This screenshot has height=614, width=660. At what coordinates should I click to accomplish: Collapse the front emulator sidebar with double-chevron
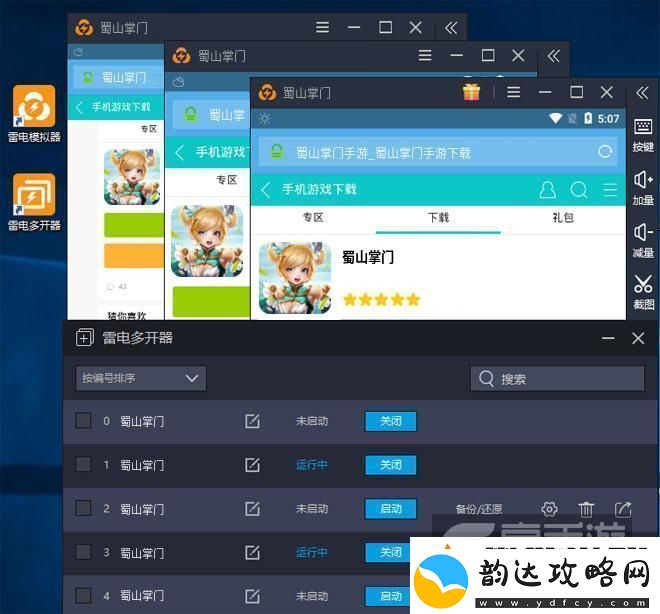[x=642, y=93]
